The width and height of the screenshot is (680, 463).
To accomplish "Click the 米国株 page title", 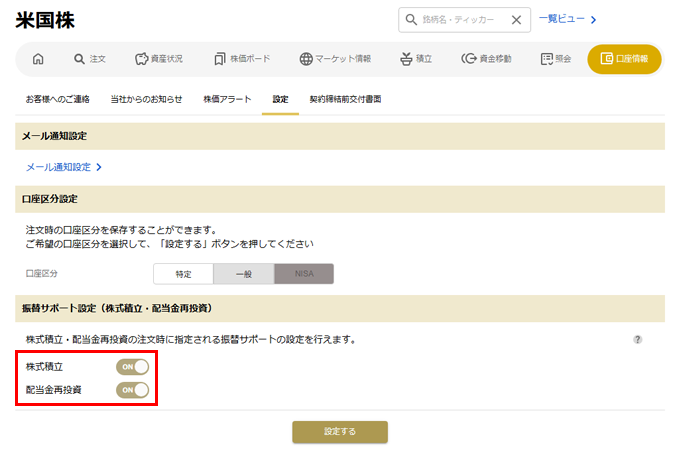I will 45,20.
